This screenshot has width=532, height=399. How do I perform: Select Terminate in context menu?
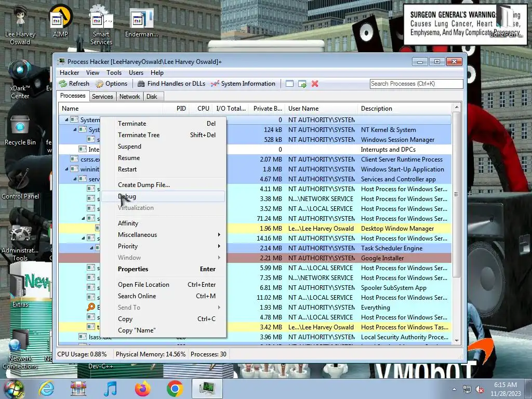[163, 124]
